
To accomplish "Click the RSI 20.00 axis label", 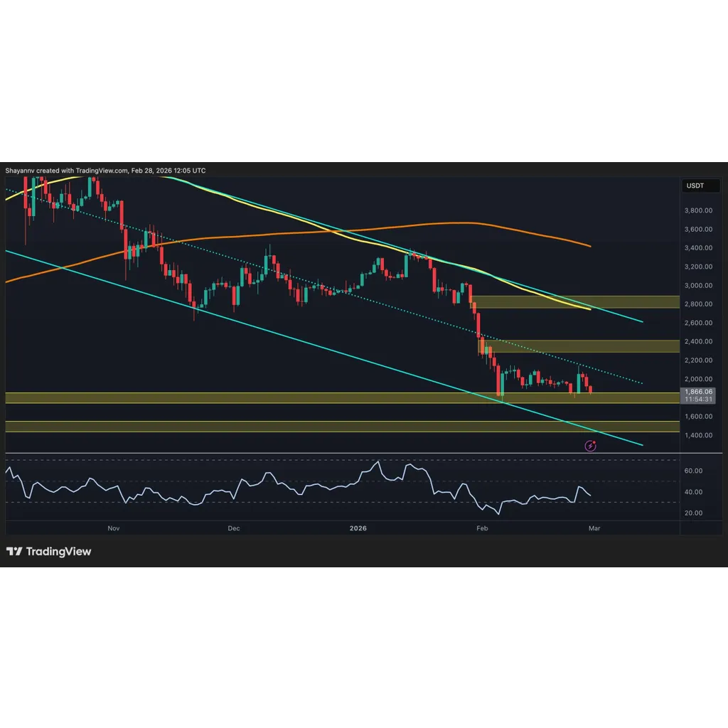I will click(x=693, y=513).
